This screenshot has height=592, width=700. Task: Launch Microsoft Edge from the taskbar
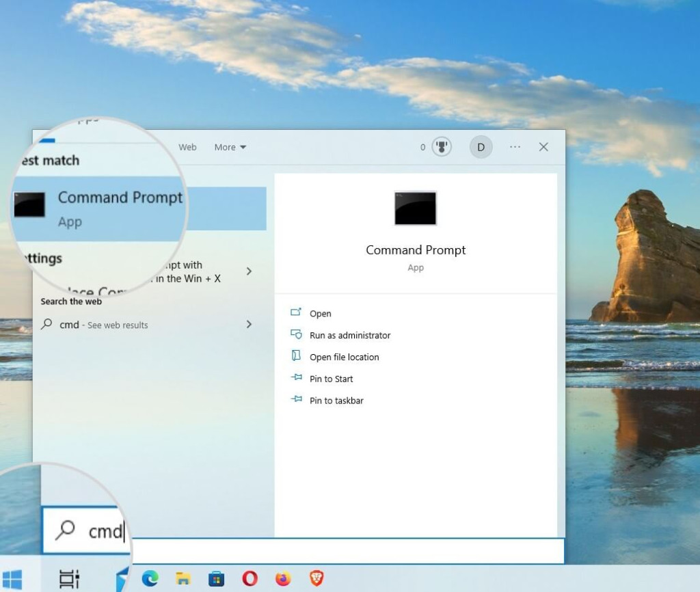coord(150,579)
